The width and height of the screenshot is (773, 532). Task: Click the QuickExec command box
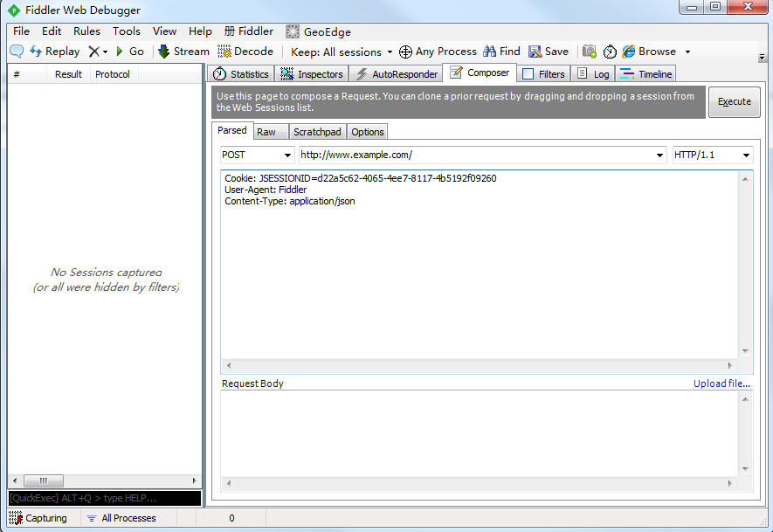[105, 498]
